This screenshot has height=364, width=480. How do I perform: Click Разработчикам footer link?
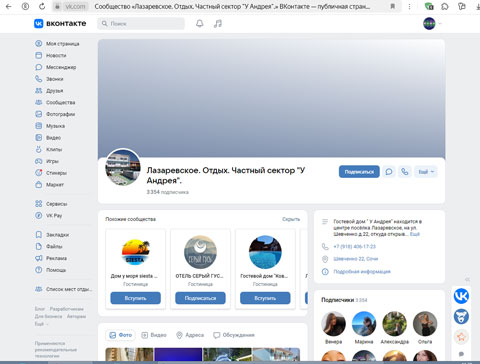pos(67,309)
